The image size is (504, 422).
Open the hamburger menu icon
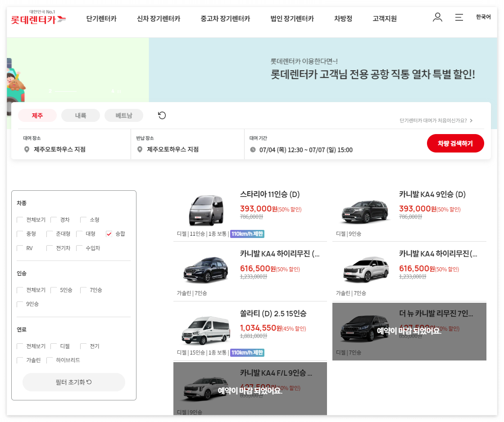(x=459, y=17)
